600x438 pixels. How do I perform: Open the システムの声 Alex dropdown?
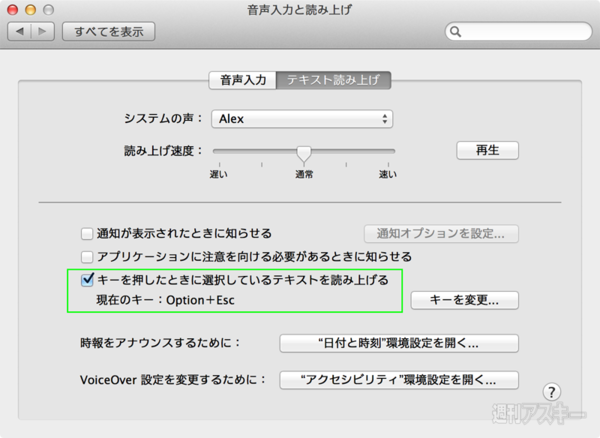tap(302, 119)
